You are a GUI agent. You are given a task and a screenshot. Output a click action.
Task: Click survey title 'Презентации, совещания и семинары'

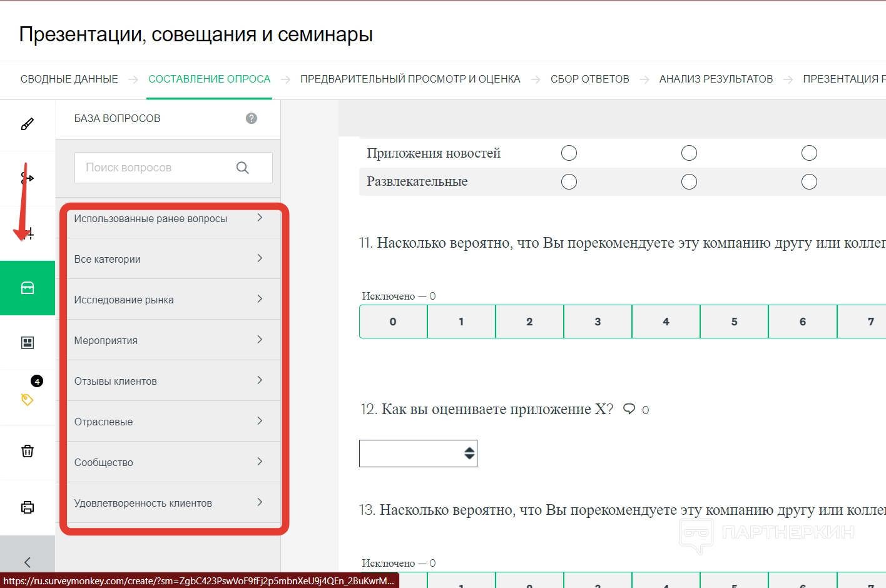[x=196, y=34]
